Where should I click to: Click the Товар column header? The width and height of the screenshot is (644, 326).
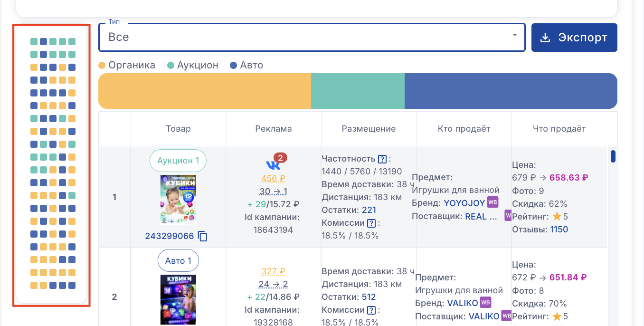click(x=178, y=129)
